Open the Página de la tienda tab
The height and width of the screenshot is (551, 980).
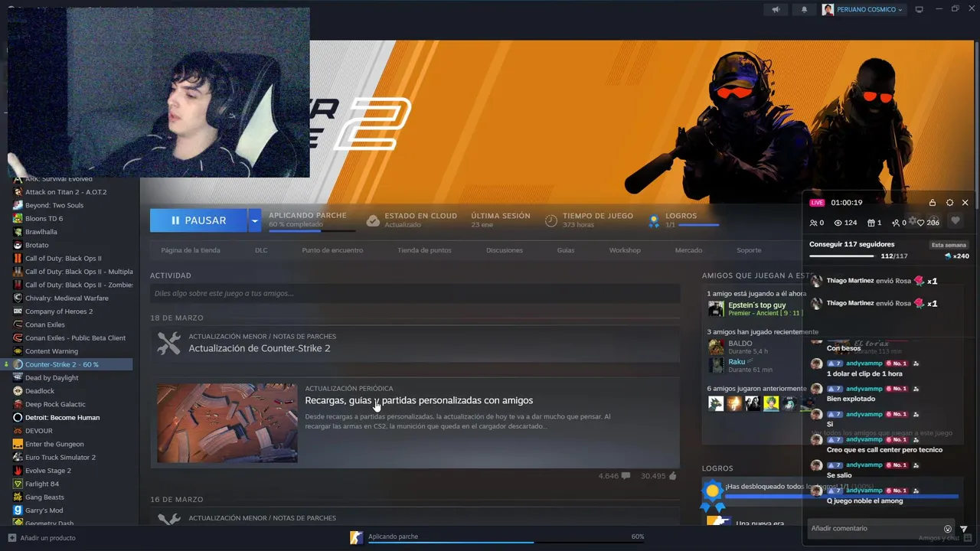(191, 250)
